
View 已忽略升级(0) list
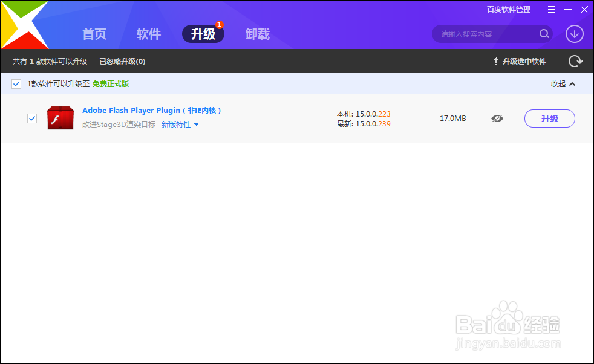click(x=122, y=61)
